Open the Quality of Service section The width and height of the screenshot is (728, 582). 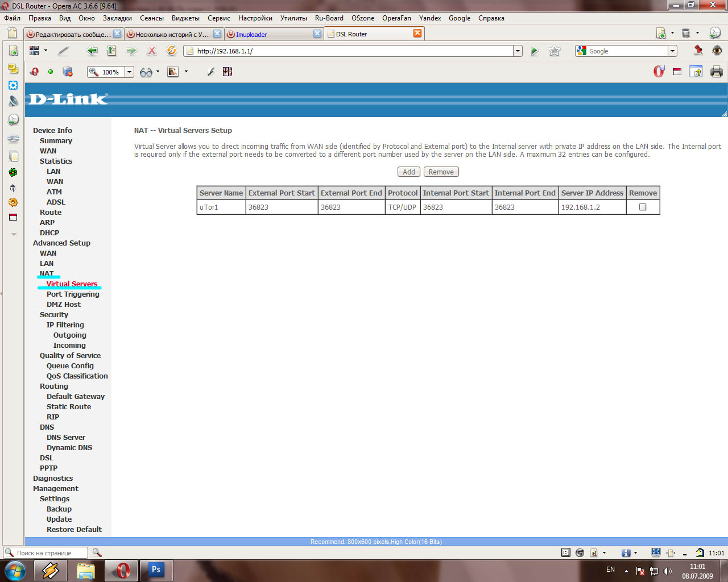coord(70,356)
